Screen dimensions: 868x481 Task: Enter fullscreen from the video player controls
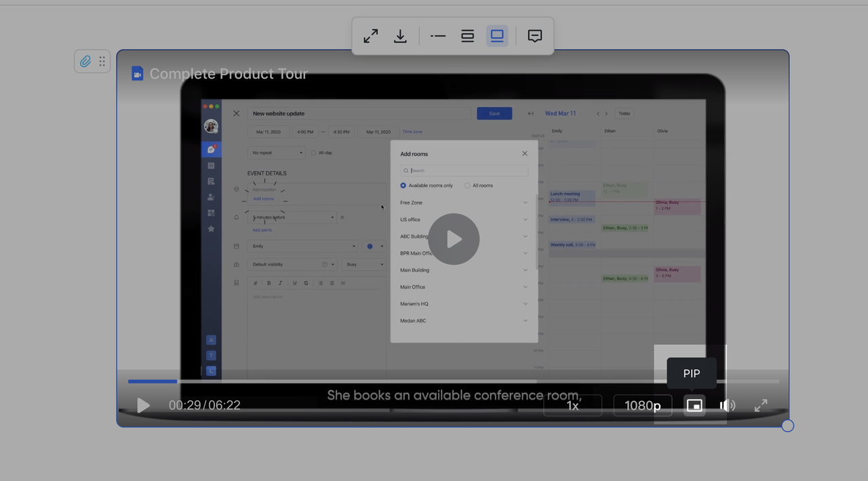click(x=761, y=405)
